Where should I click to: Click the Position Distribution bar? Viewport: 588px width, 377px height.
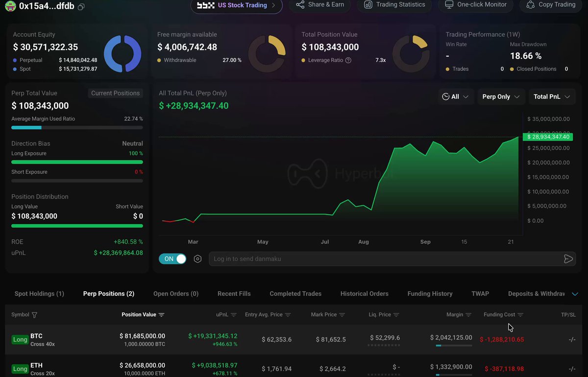[77, 226]
